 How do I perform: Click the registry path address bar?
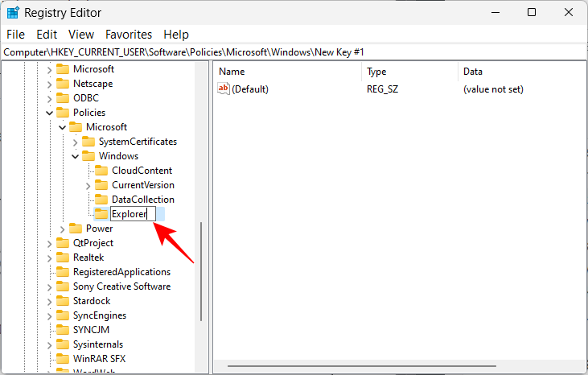294,52
